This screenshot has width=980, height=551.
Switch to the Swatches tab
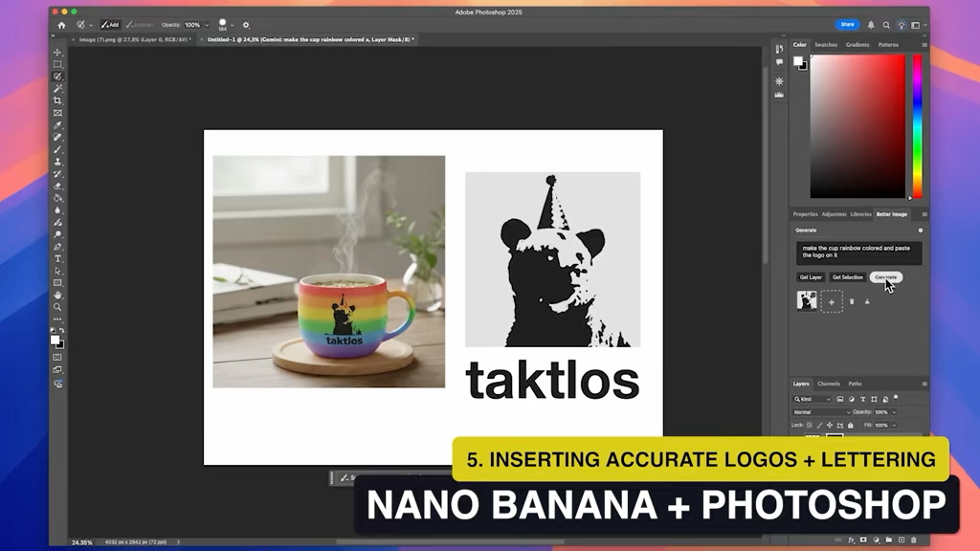[826, 45]
